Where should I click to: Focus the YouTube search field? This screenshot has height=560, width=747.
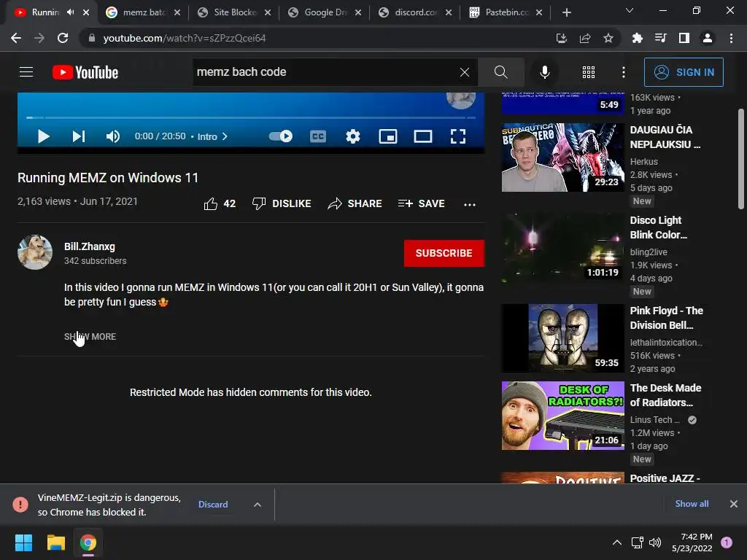tap(324, 72)
